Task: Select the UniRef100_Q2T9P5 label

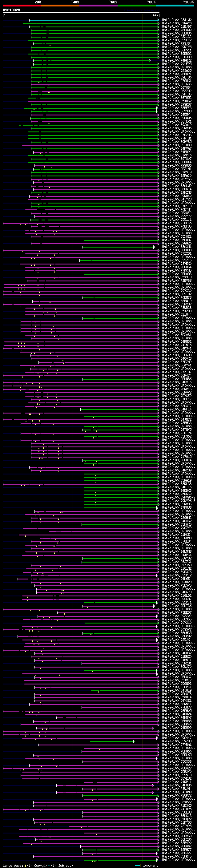Action: (176, 826)
